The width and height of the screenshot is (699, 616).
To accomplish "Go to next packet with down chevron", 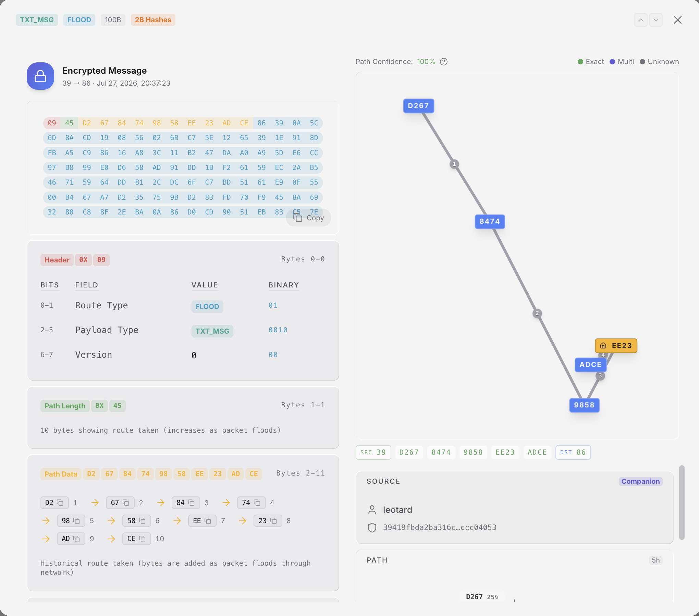I will (656, 20).
